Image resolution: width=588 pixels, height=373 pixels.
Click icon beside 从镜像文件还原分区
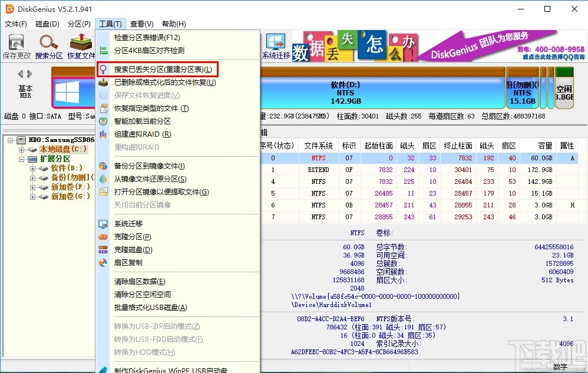tap(104, 179)
